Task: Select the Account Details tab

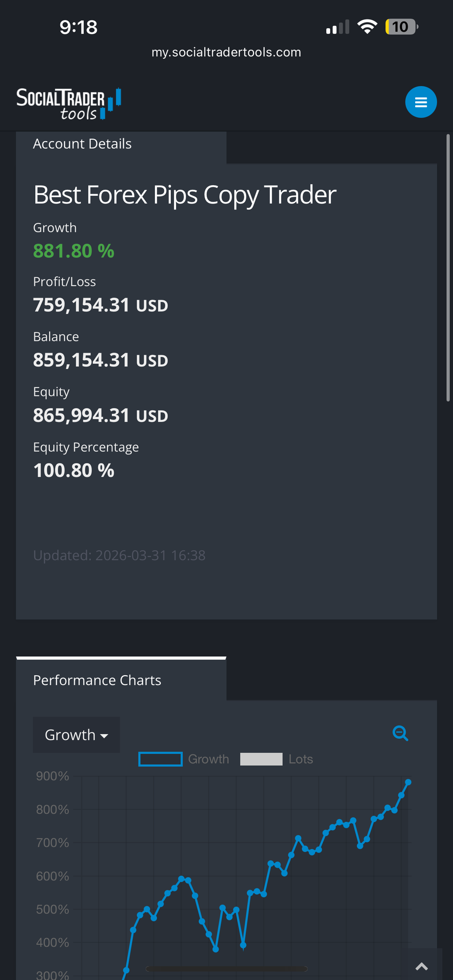Action: (x=82, y=144)
